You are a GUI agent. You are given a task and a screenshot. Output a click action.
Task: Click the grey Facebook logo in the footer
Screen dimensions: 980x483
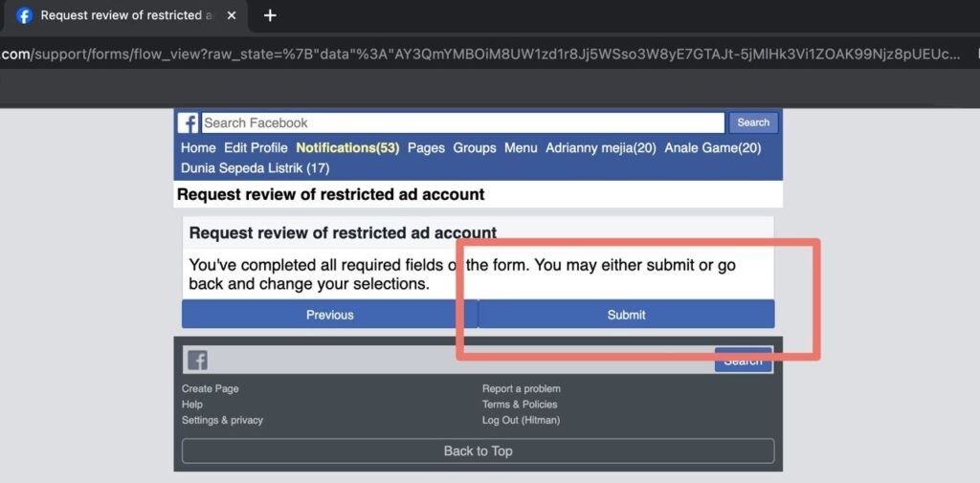[197, 360]
